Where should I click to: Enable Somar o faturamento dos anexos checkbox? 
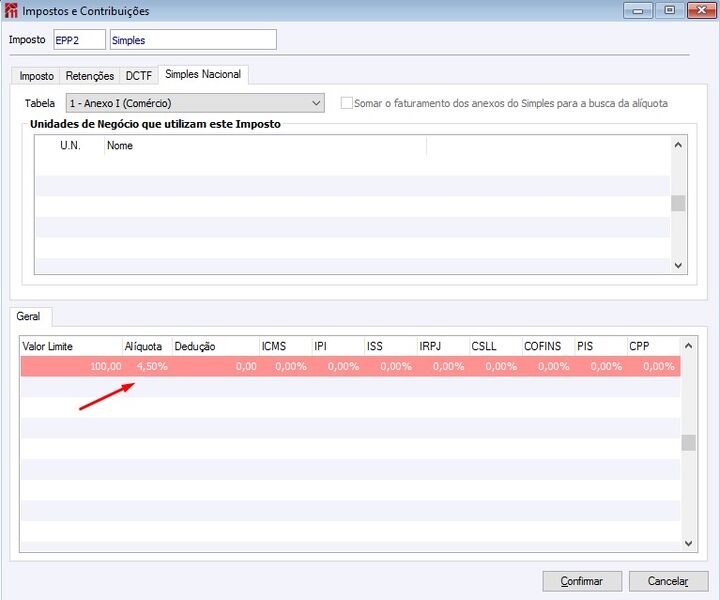coord(346,103)
